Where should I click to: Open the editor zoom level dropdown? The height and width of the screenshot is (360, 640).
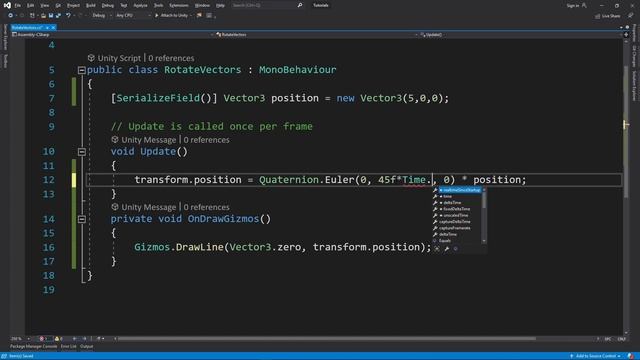(x=20, y=339)
